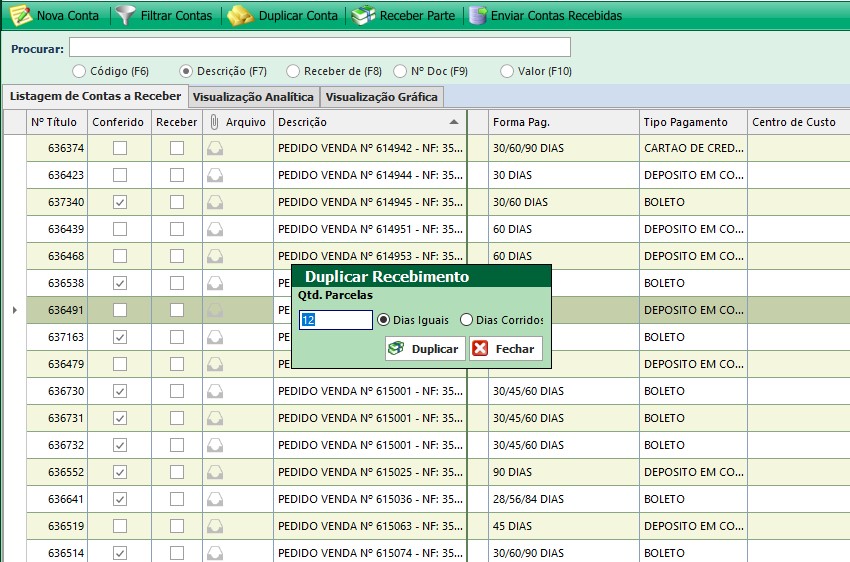This screenshot has width=850, height=562.
Task: Open Arquivo attachment icon for título 636730
Action: click(x=214, y=391)
